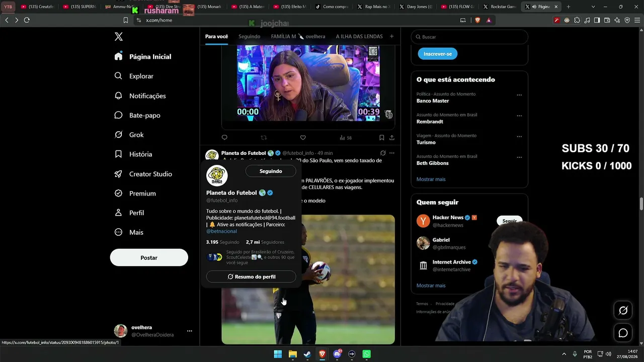Image resolution: width=644 pixels, height=362 pixels.
Task: Open the Explorar page
Action: 134,76
